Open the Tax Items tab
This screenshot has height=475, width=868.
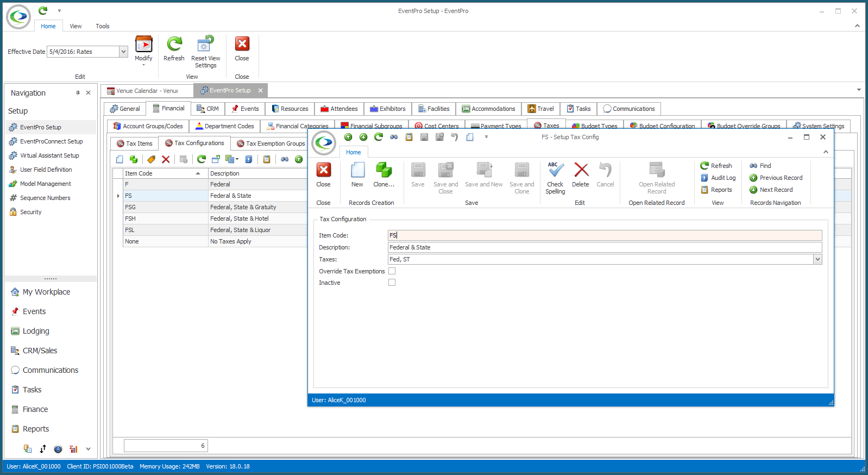click(x=135, y=143)
